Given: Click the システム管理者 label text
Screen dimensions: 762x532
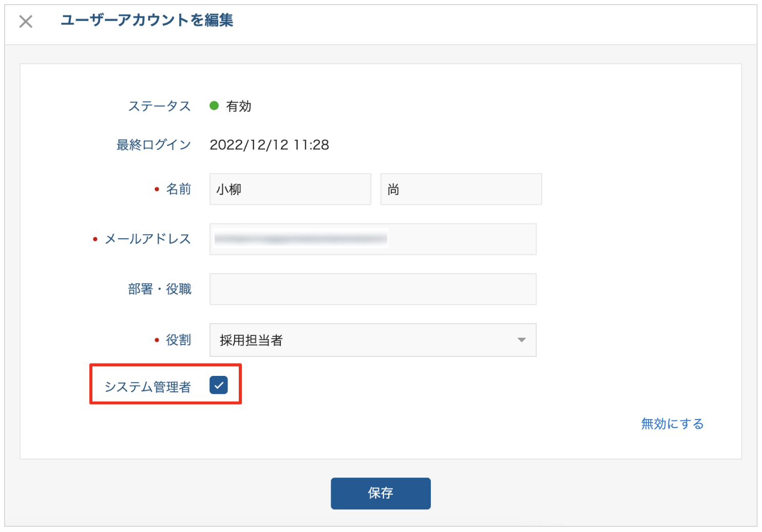Looking at the screenshot, I should [x=148, y=387].
